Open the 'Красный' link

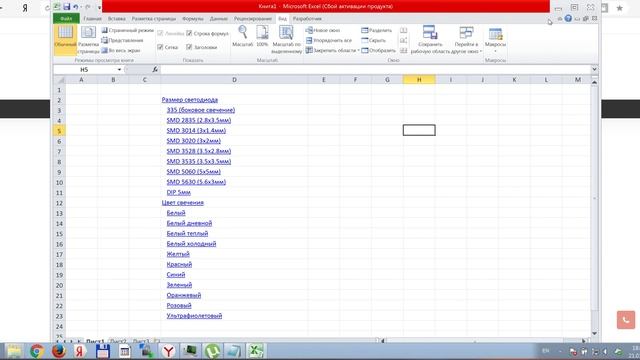pos(179,264)
